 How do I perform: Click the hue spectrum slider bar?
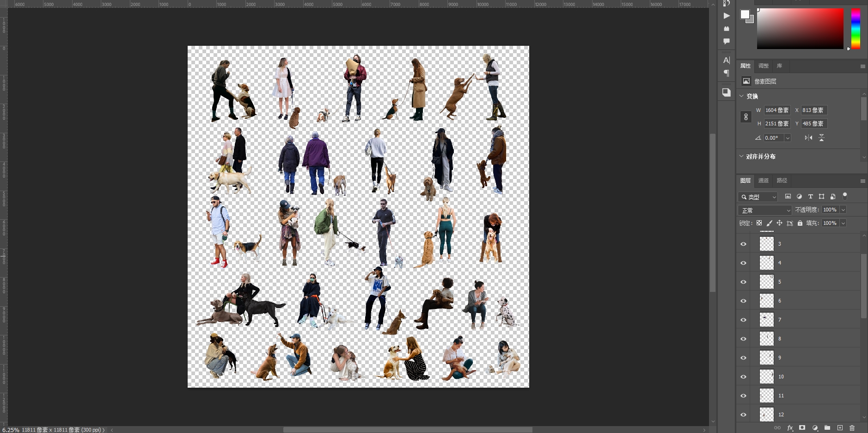856,28
